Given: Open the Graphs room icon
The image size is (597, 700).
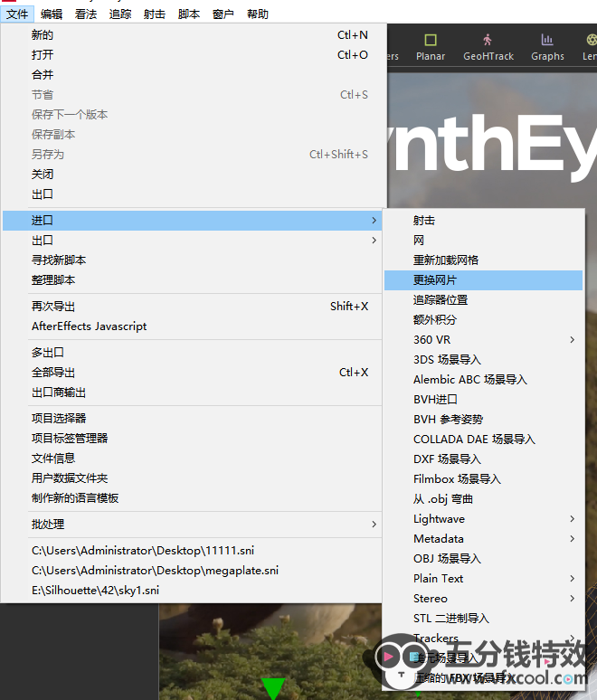Looking at the screenshot, I should [x=547, y=47].
